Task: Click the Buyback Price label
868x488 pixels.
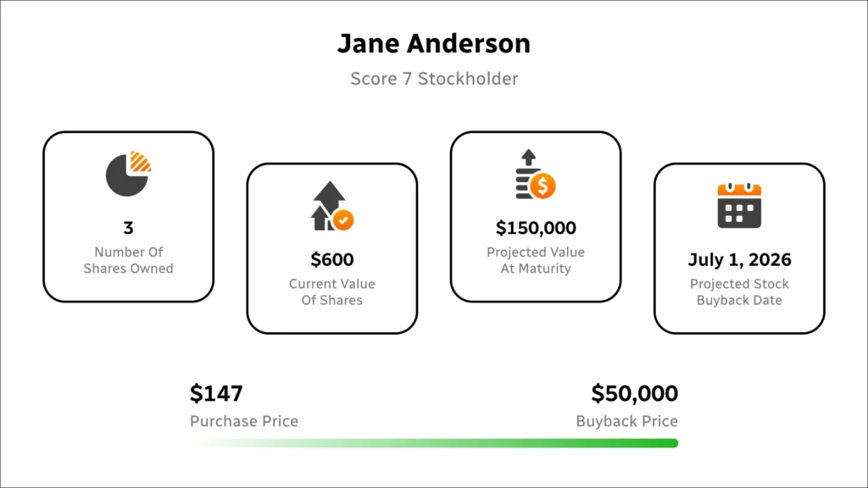Action: 626,421
